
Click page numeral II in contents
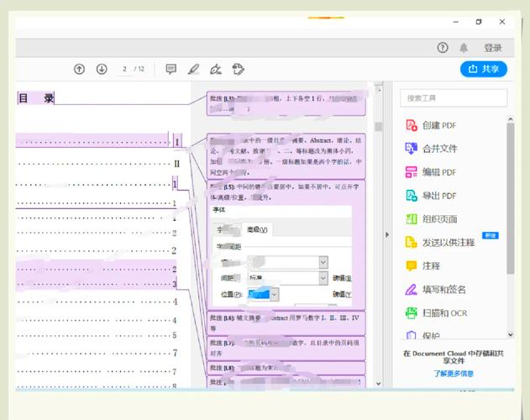point(176,164)
